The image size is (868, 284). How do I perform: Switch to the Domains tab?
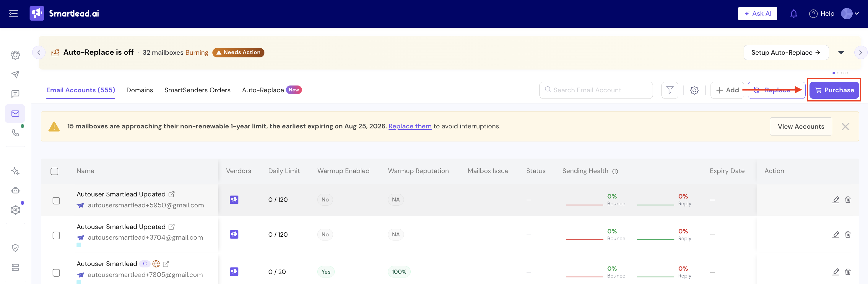pyautogui.click(x=139, y=90)
